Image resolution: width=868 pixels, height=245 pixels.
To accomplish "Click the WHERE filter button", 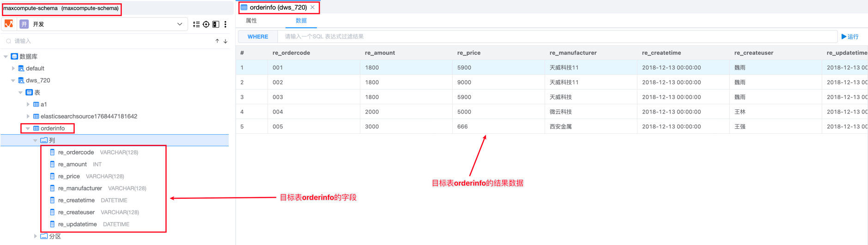I will 258,36.
